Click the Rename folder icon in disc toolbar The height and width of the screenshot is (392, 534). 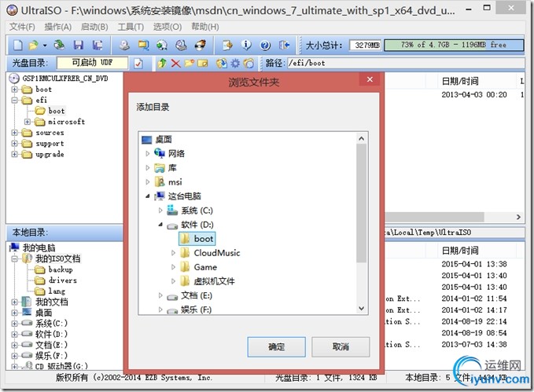(203, 64)
